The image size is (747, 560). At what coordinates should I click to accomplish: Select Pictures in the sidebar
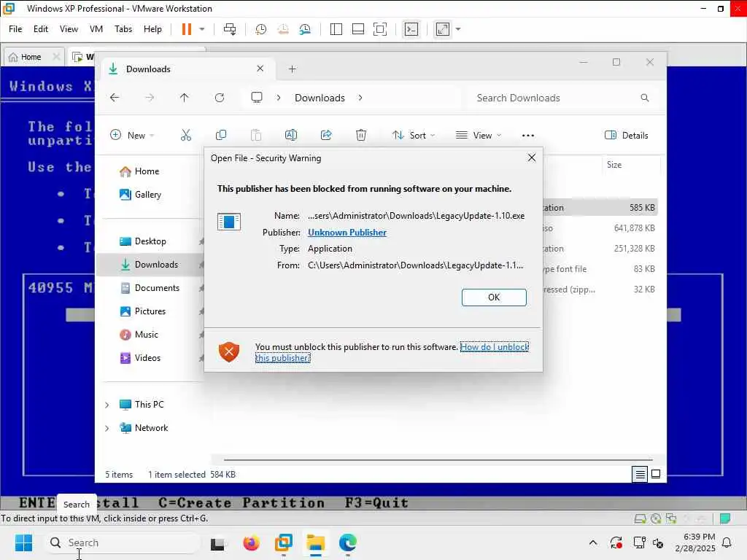(x=150, y=311)
